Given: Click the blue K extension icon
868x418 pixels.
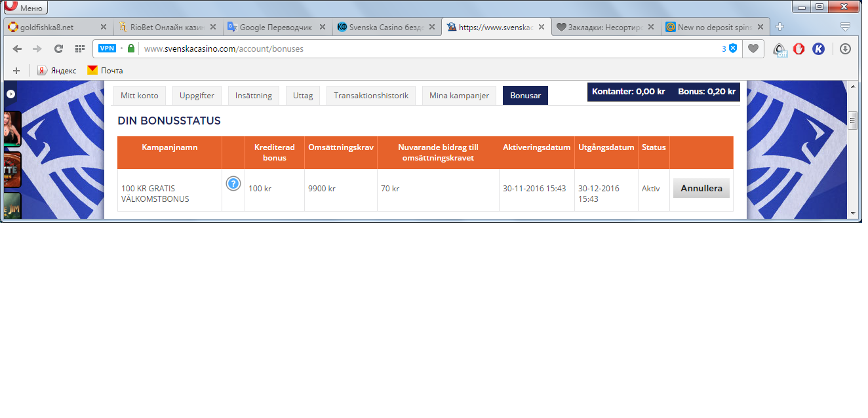Looking at the screenshot, I should pos(818,48).
